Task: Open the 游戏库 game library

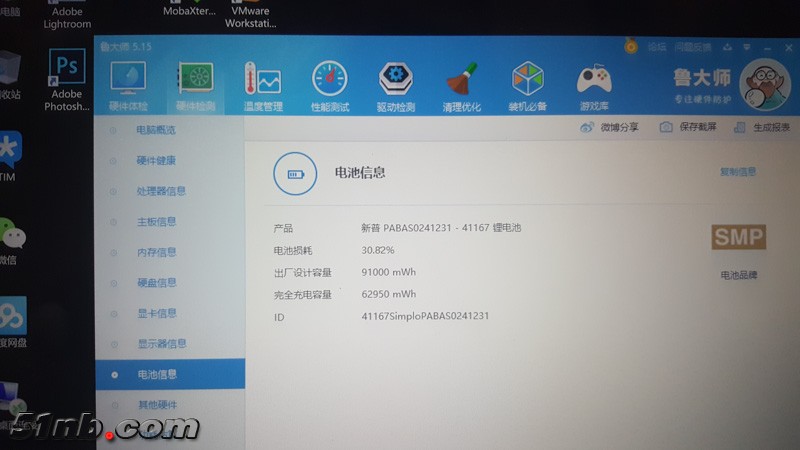Action: [x=594, y=86]
